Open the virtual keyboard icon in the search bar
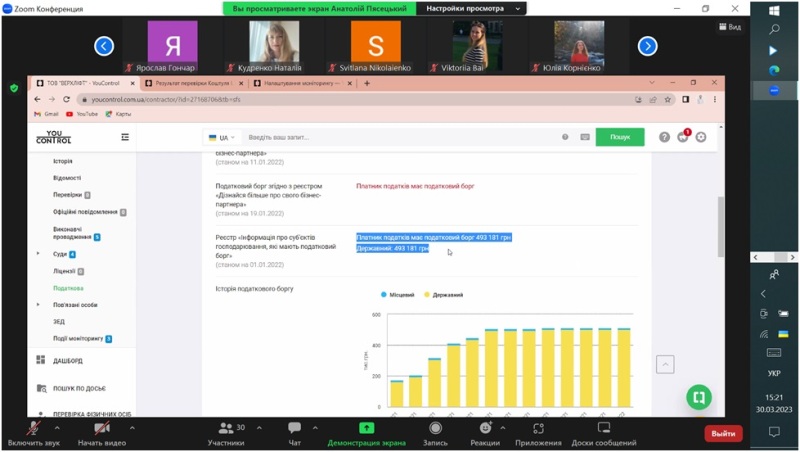The width and height of the screenshot is (800, 452). click(x=585, y=137)
